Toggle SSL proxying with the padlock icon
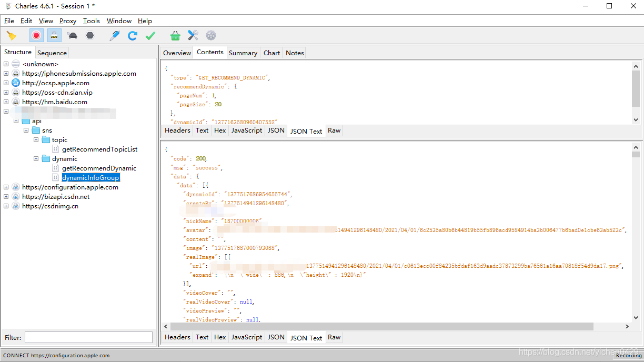This screenshot has width=644, height=362. click(x=54, y=36)
